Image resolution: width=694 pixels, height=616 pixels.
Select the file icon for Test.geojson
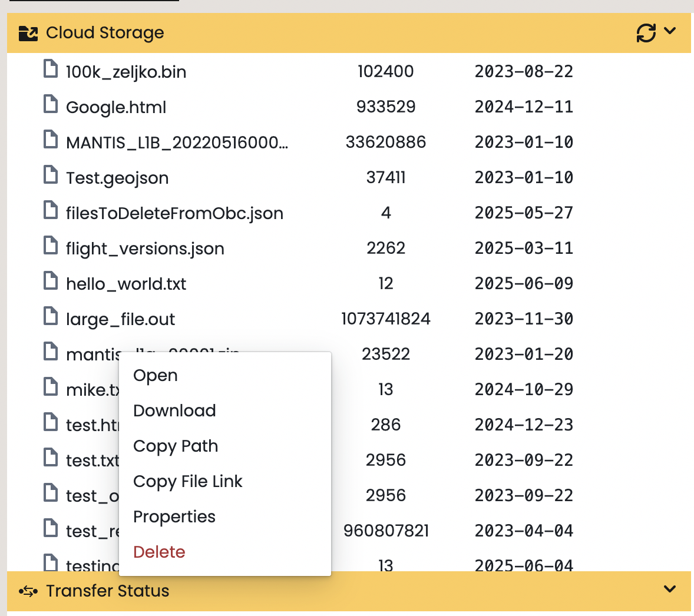click(x=51, y=175)
